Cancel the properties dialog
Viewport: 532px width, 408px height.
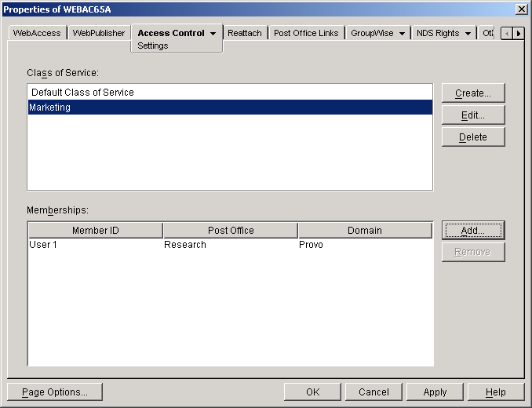pos(373,392)
